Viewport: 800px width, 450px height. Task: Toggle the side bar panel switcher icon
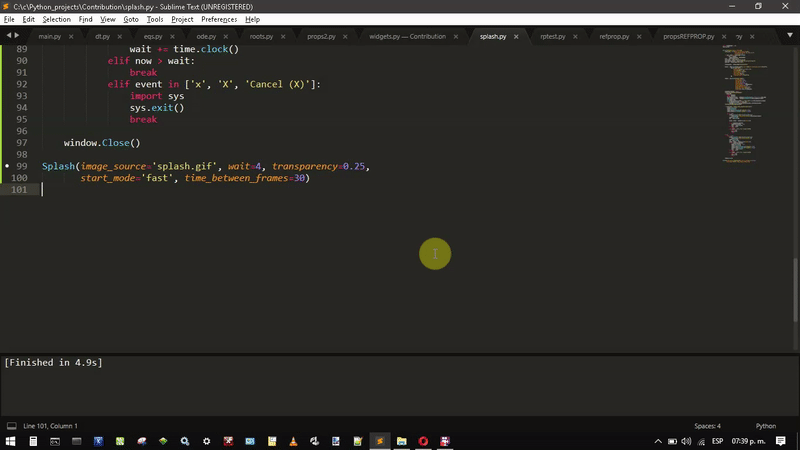click(x=11, y=426)
